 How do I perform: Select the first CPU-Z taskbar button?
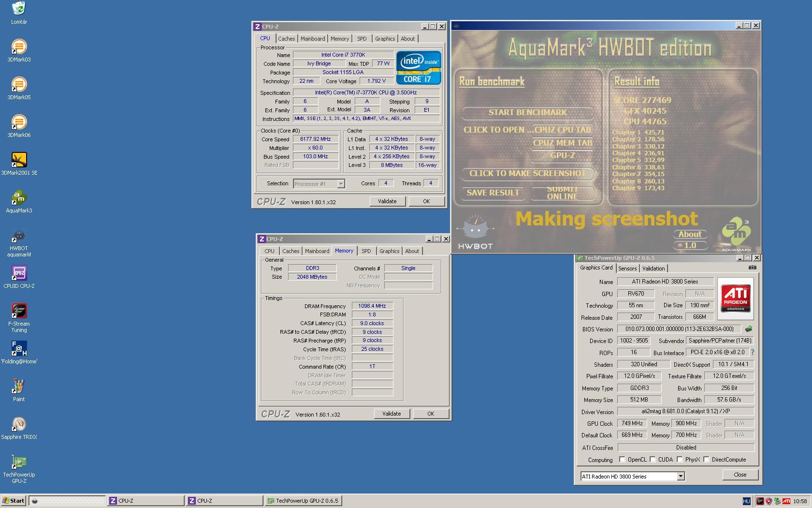[x=146, y=501]
